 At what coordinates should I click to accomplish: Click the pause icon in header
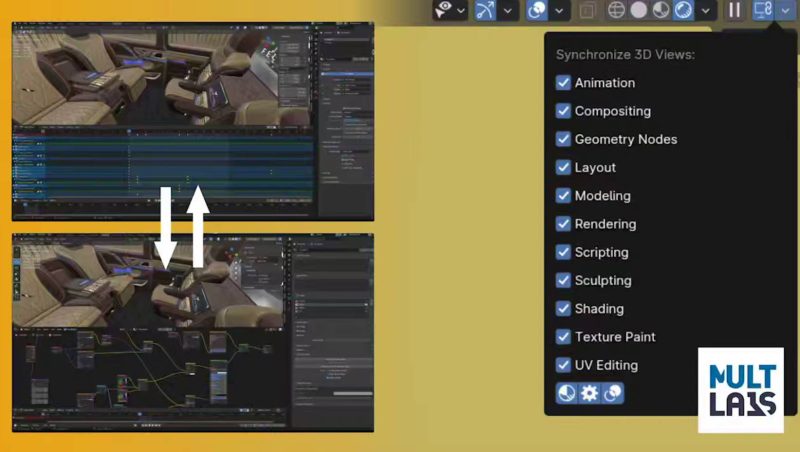(x=735, y=10)
